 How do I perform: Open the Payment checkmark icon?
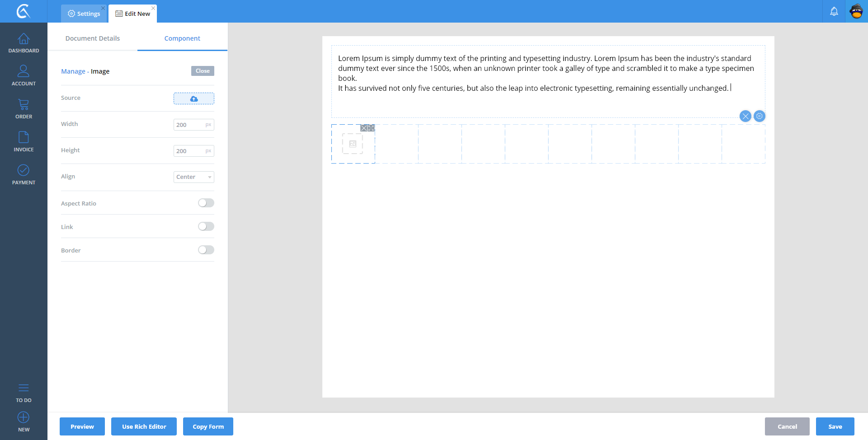click(x=24, y=175)
